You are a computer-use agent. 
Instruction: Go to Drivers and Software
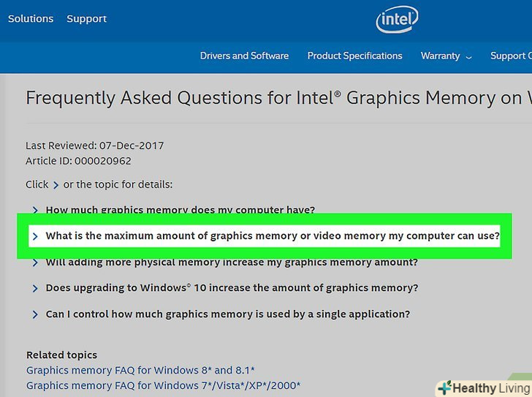pos(244,56)
